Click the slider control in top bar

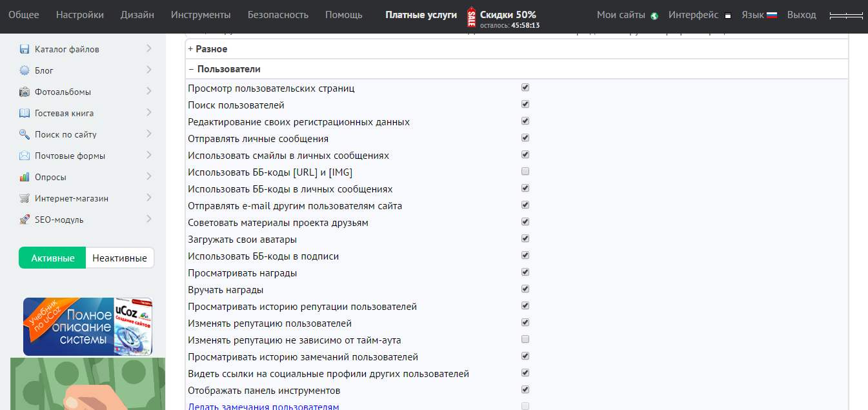[x=846, y=15]
